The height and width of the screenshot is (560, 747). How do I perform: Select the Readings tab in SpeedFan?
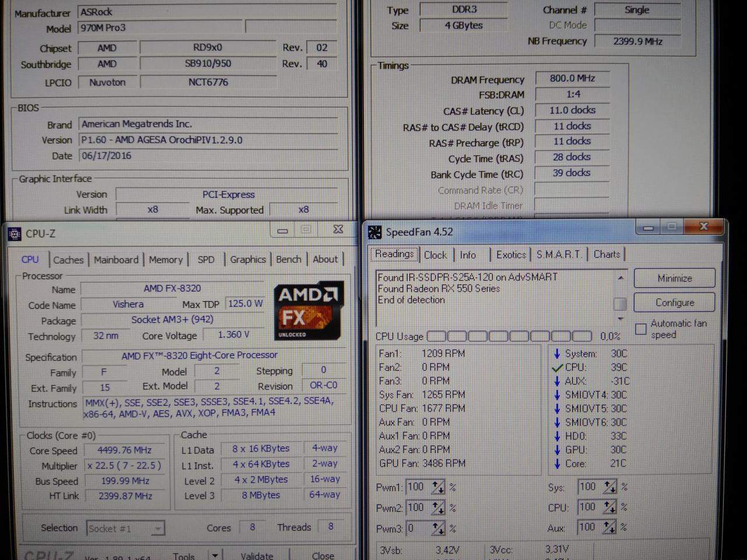tap(394, 254)
